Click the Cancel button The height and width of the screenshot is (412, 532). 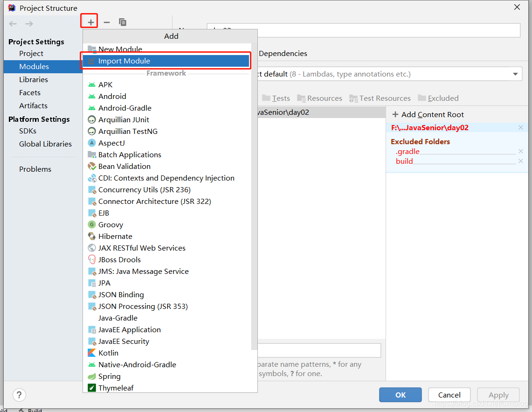click(449, 395)
